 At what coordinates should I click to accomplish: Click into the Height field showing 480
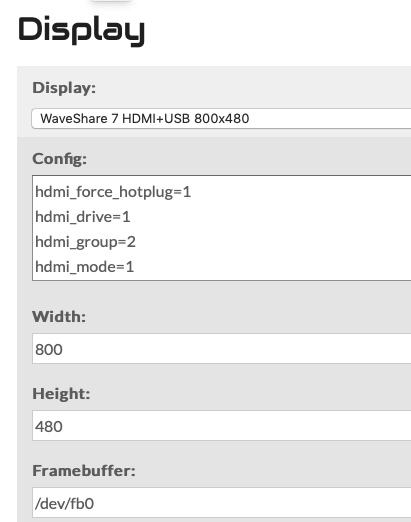(x=221, y=426)
